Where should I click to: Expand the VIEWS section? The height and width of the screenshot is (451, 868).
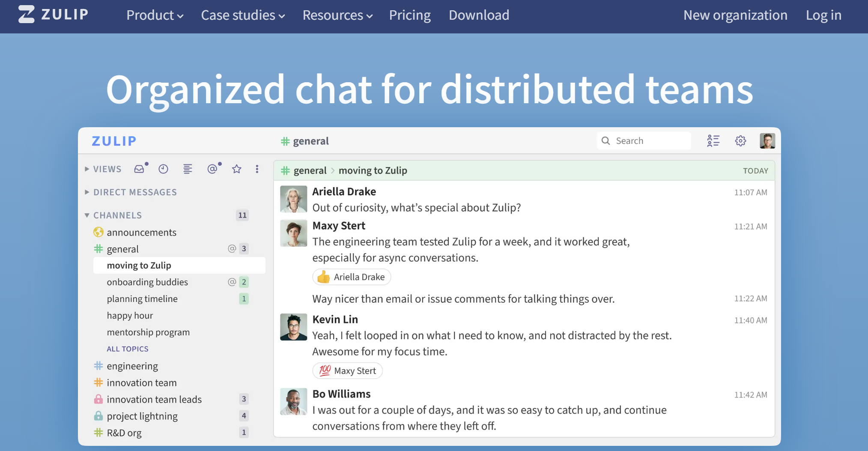[103, 169]
